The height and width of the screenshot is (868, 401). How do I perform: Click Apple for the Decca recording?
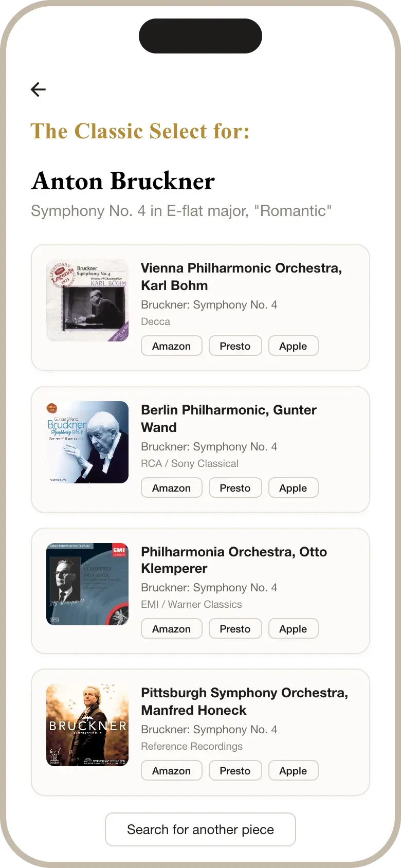point(293,346)
